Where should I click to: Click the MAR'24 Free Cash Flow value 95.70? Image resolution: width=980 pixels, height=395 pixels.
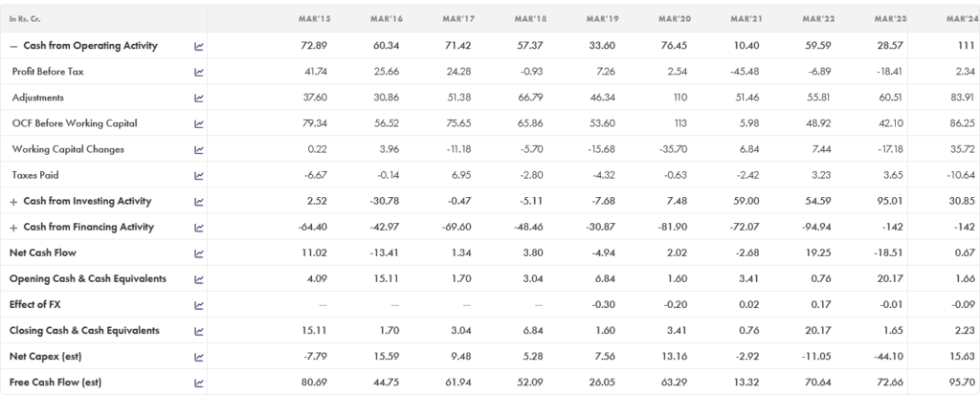click(959, 383)
